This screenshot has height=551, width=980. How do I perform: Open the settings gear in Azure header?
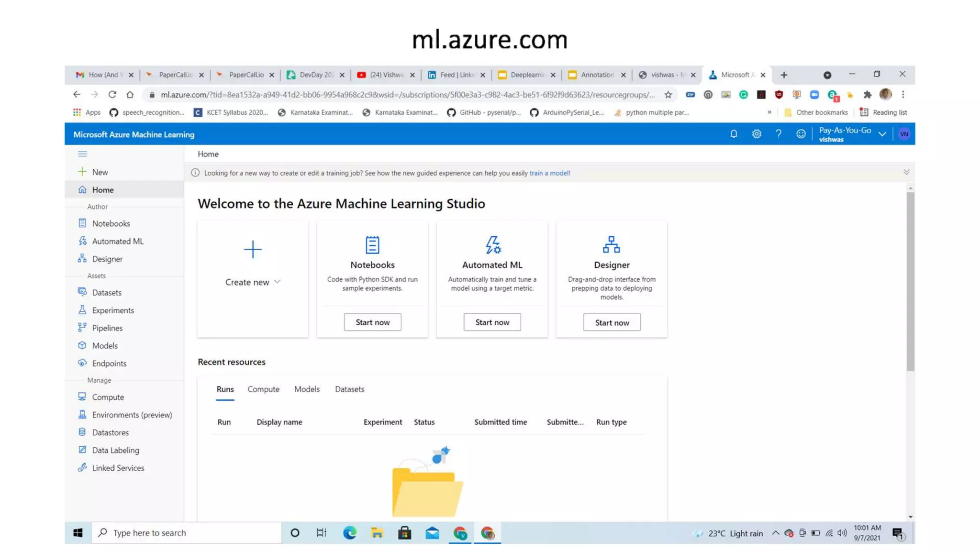tap(756, 134)
